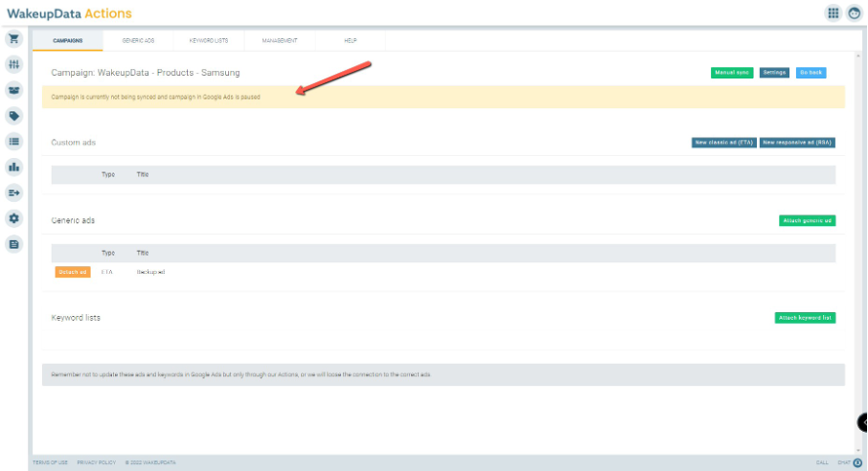This screenshot has width=868, height=471.
Task: Click Attach generic ad button
Action: 807,220
